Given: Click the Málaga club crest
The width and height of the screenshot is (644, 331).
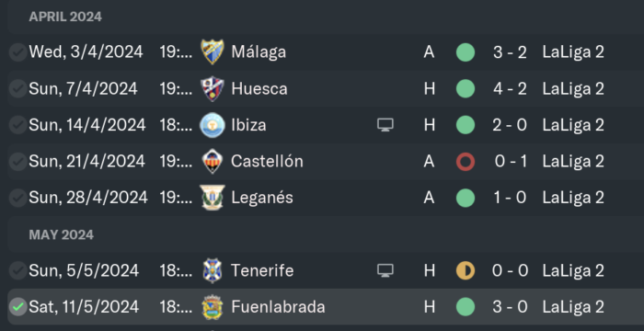Looking at the screenshot, I should point(213,52).
